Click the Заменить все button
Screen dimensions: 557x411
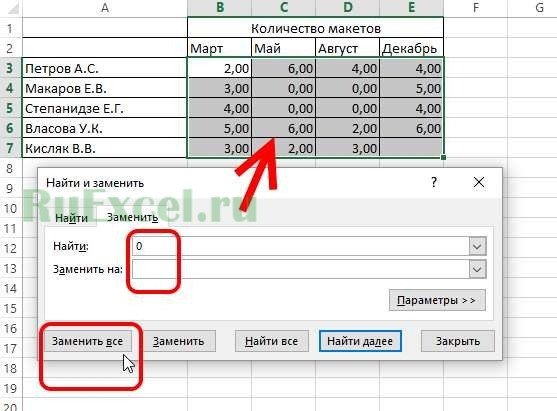click(87, 341)
